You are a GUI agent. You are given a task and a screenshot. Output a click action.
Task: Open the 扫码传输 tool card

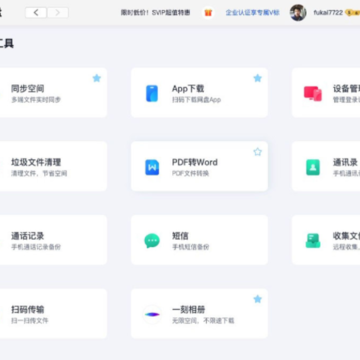coord(53,313)
